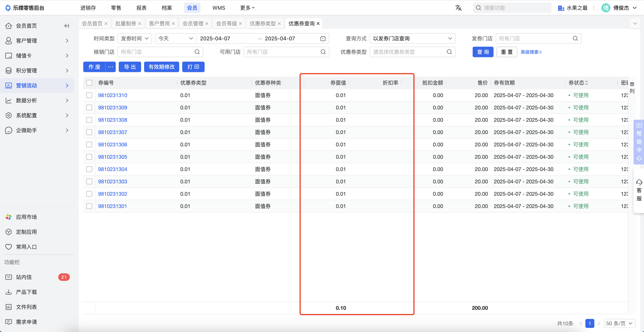644x332 pixels.
Task: Open coupon number 9810231307 link
Action: (x=113, y=132)
